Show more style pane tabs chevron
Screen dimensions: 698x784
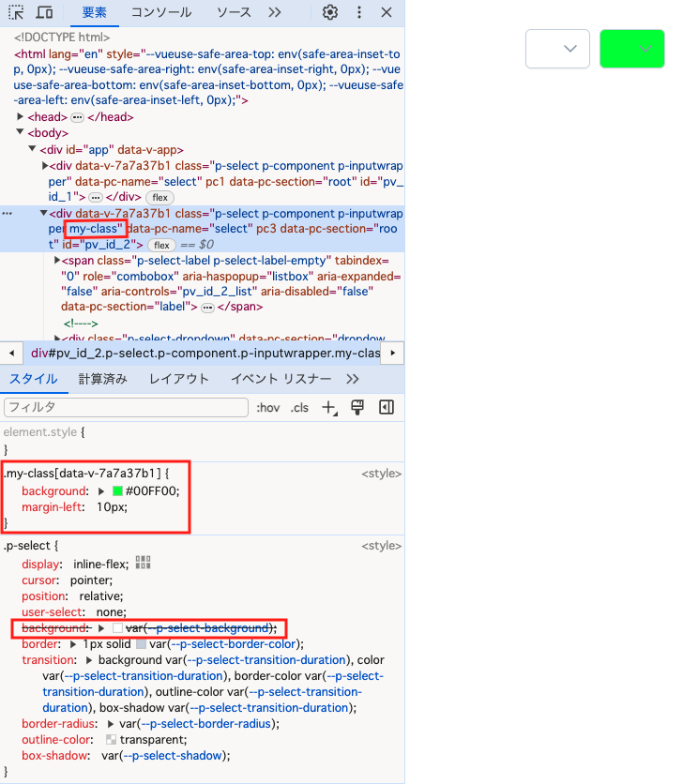352,379
